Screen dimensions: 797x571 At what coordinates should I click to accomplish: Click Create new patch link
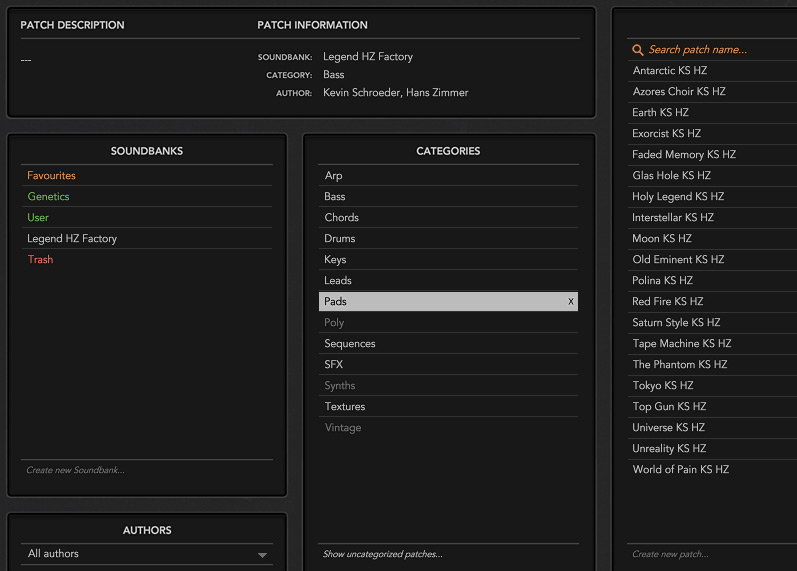670,554
